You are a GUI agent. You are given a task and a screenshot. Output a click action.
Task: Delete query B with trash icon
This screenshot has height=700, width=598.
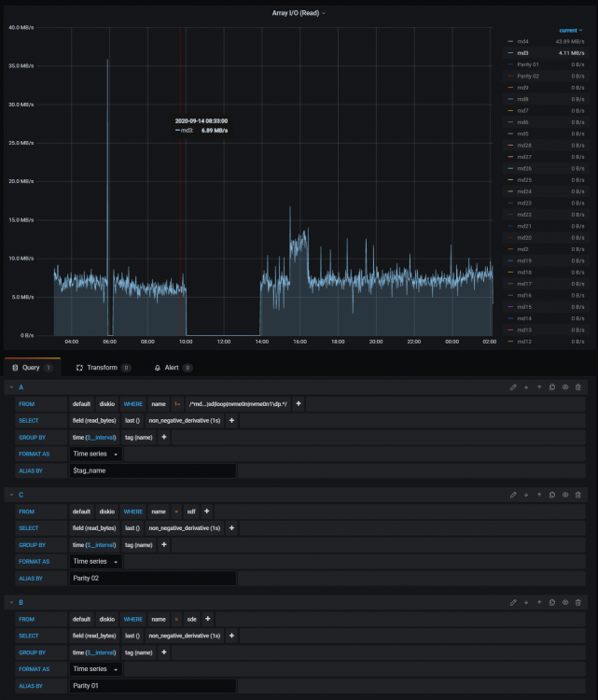[577, 602]
